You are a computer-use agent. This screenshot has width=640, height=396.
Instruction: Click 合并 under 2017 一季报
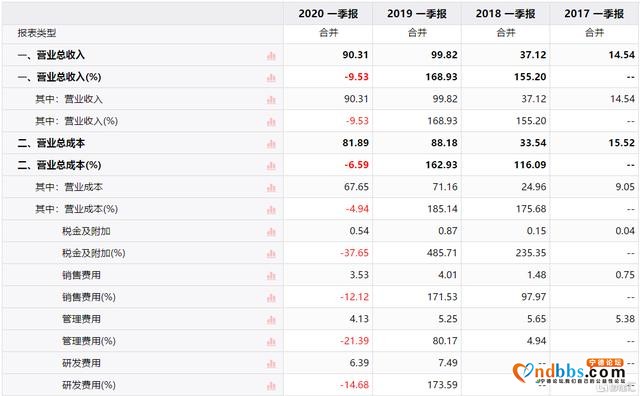coord(594,33)
